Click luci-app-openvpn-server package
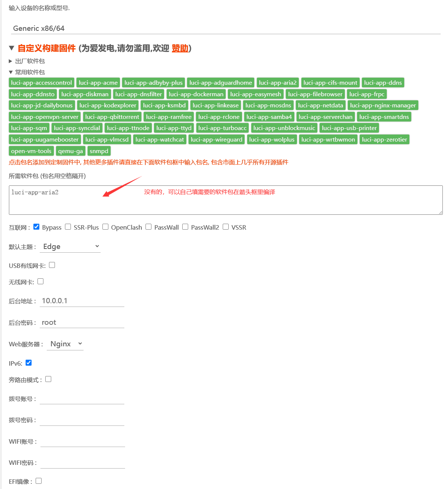The height and width of the screenshot is (489, 448). pos(45,117)
